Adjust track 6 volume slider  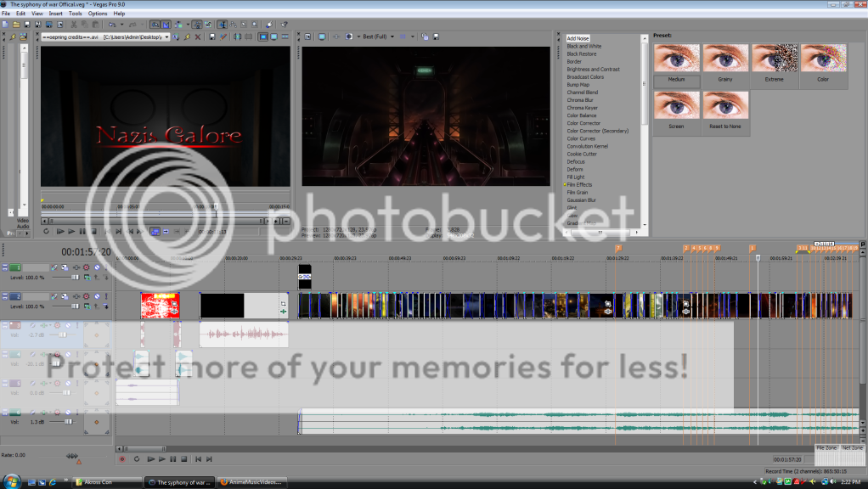[68, 422]
